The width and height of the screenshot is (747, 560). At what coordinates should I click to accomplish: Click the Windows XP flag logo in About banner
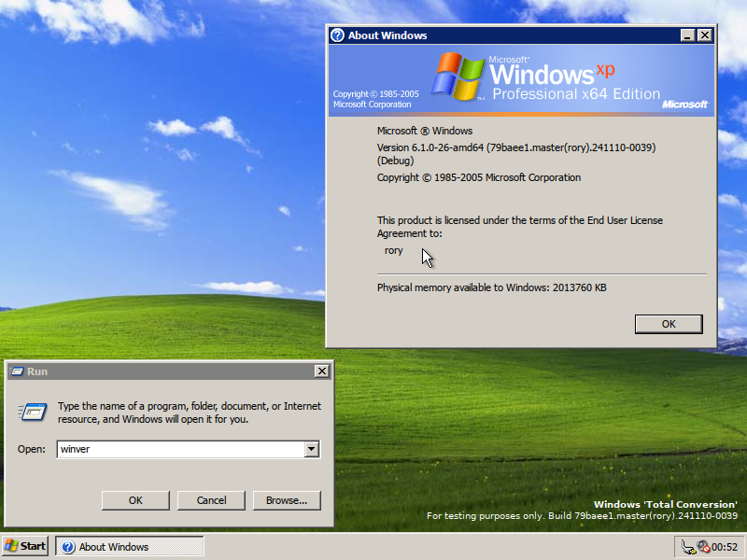[x=458, y=77]
